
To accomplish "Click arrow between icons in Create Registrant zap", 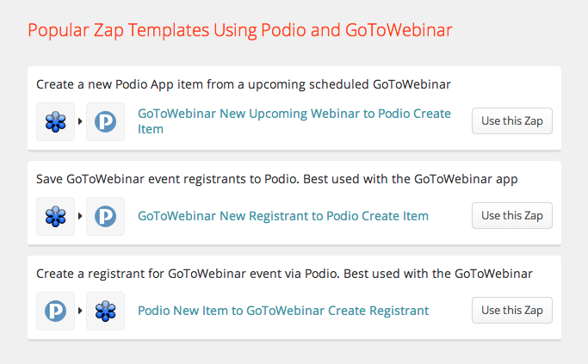I will pos(81,311).
